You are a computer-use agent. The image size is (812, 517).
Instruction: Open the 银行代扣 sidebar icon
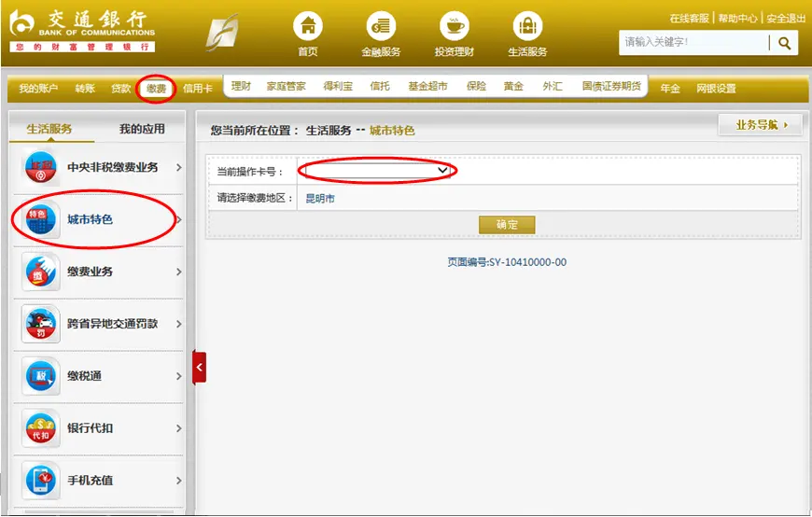point(41,428)
